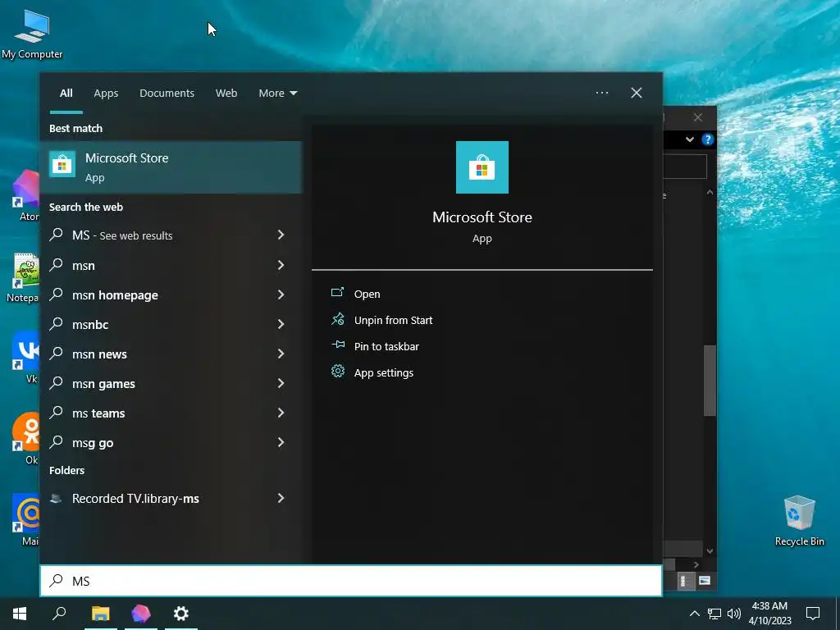This screenshot has width=840, height=630.
Task: Click the pin icon beside Pin to taskbar
Action: 337,345
